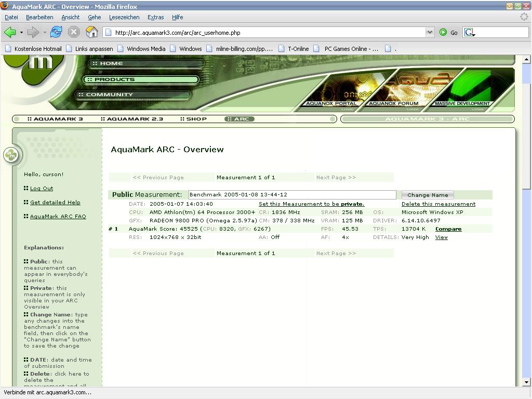Click the page icon in the address bar
The image size is (532, 399).
pyautogui.click(x=108, y=33)
